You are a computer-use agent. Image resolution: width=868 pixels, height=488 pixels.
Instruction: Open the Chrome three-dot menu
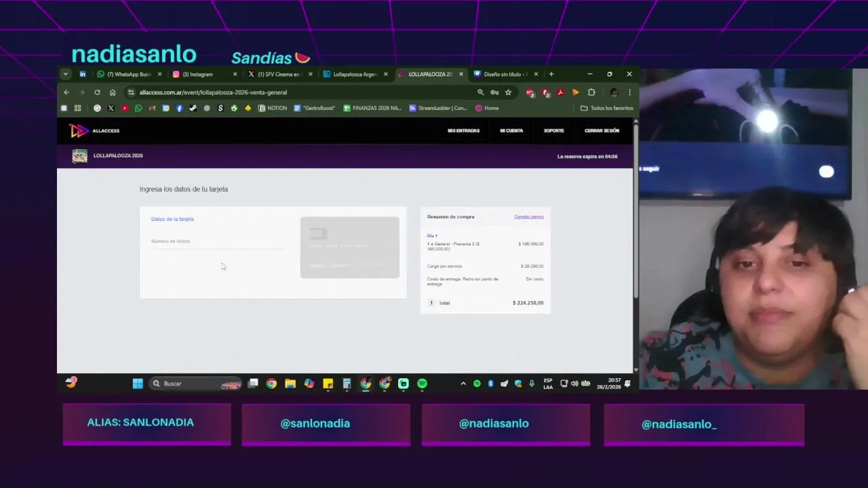tap(629, 92)
